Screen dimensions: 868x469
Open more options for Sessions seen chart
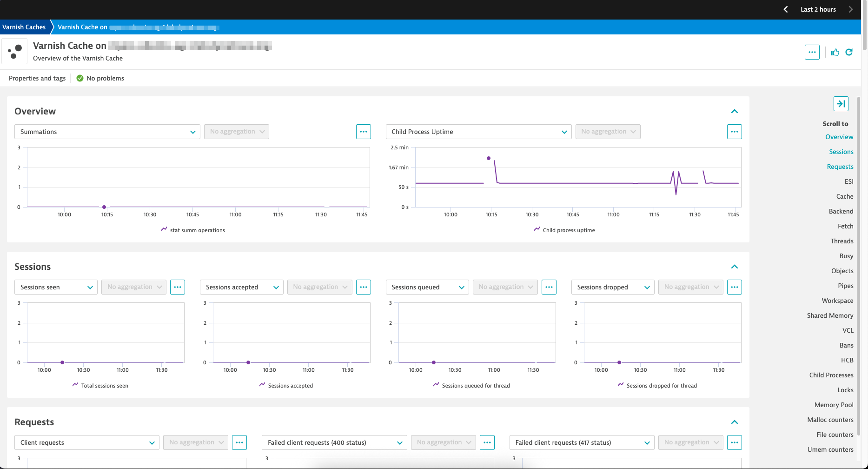[x=178, y=287]
